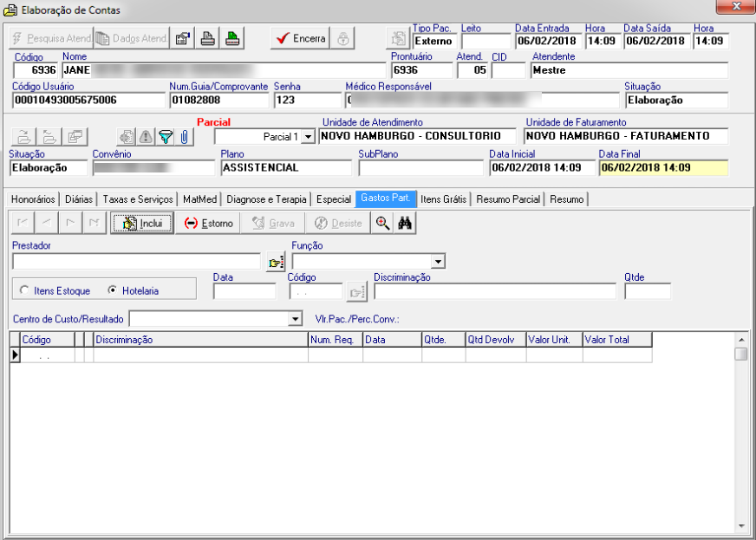Click the properties form icon beside Dados Atend.
Viewport: 756px width, 540px height.
click(x=183, y=38)
